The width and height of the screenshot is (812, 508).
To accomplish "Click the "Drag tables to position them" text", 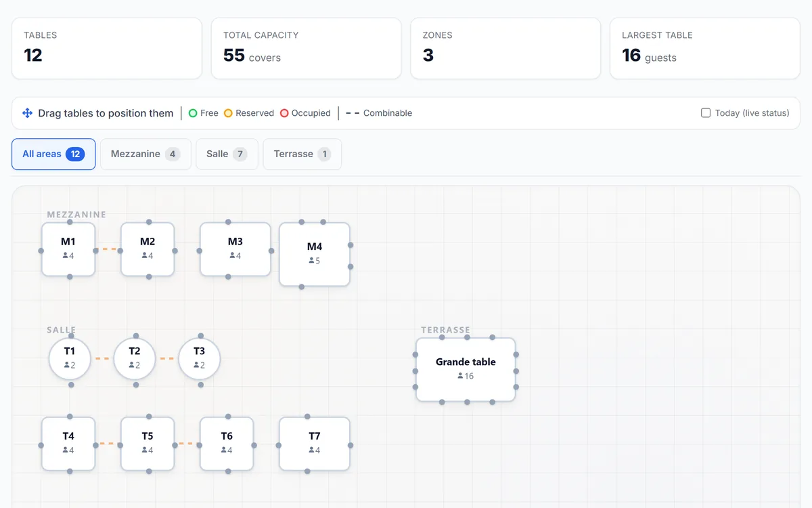I will [x=106, y=113].
